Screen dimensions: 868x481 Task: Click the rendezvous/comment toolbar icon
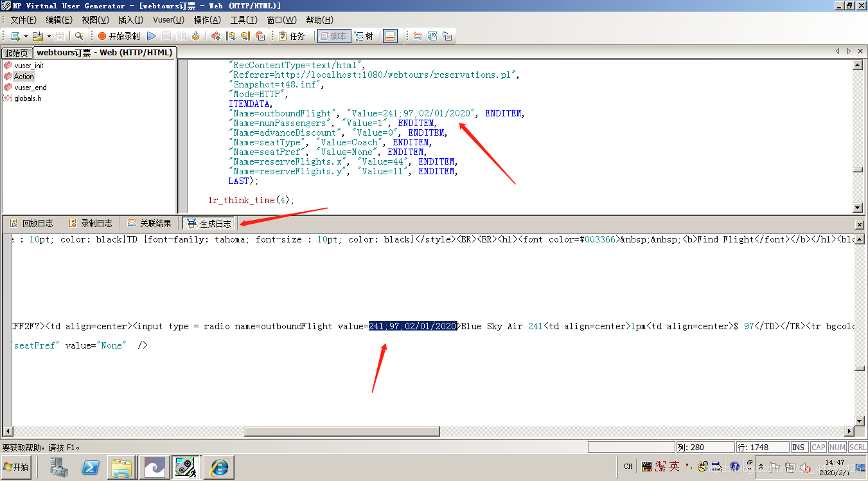[260, 36]
